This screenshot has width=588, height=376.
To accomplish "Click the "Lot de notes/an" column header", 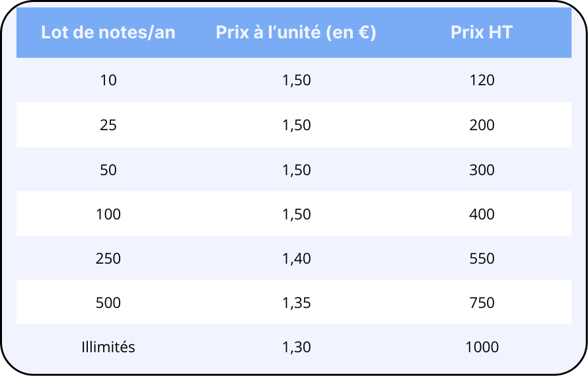I will (108, 32).
